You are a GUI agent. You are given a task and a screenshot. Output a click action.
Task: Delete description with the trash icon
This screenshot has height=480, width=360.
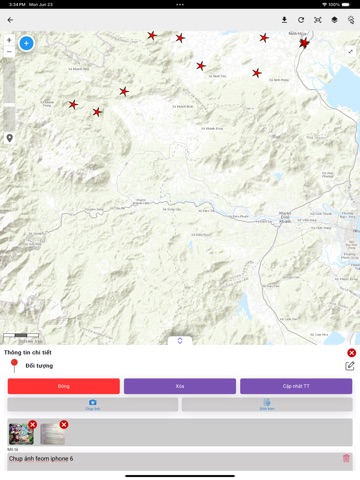pos(346,458)
